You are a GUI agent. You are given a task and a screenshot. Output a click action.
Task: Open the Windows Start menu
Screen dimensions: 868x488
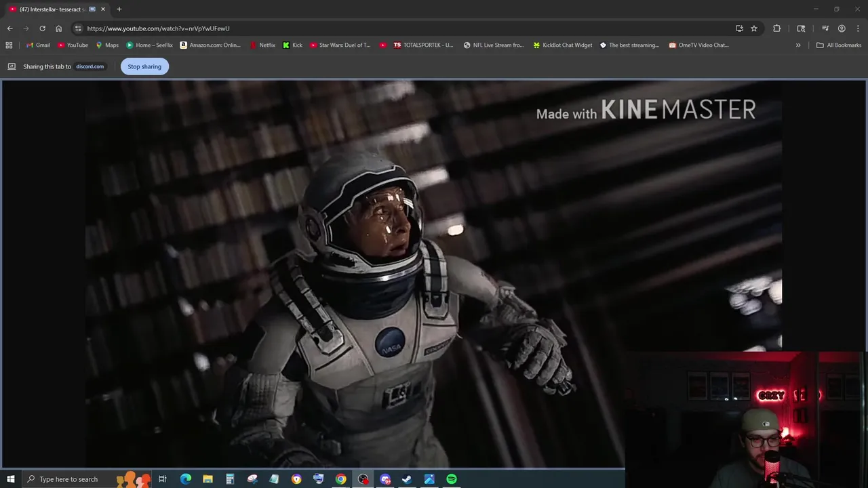(10, 479)
